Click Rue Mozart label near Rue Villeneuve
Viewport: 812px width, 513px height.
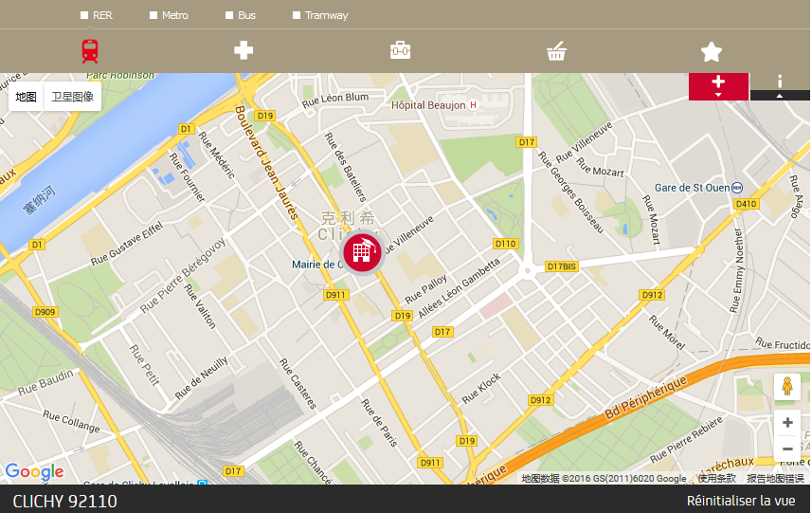[600, 168]
